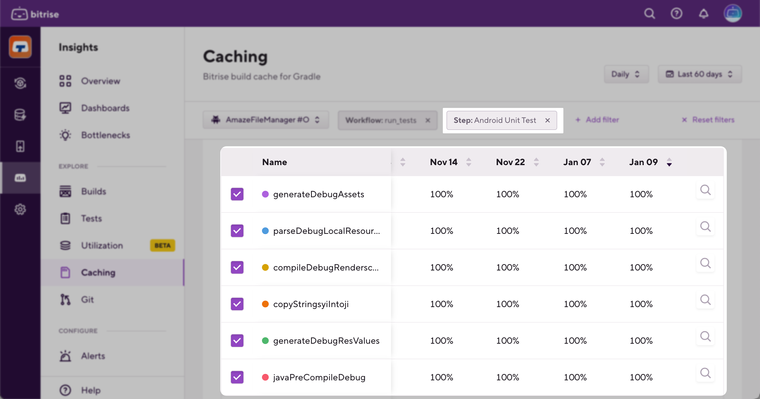Toggle the copyStringsyiIntoji checkbox

pos(237,304)
